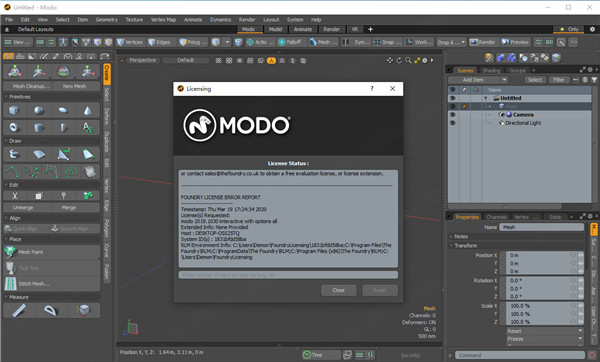Switch to the Model layout tab
Screen dimensions: 600x362
coord(275,29)
